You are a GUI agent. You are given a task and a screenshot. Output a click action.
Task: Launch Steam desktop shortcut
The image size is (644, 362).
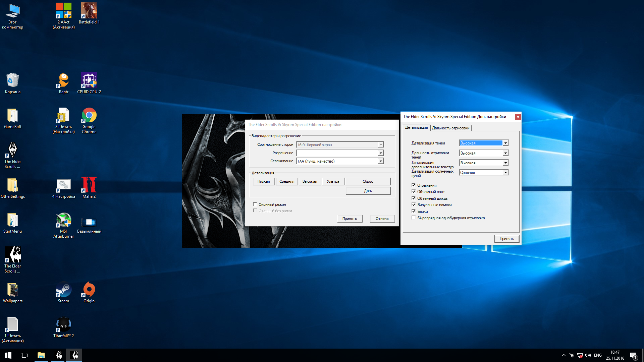(63, 293)
